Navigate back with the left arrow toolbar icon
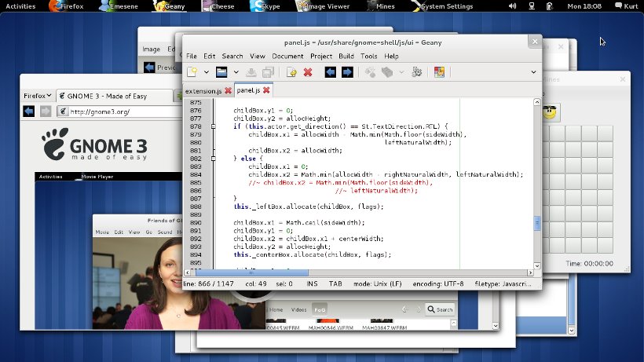Image resolution: width=644 pixels, height=362 pixels. tap(330, 72)
